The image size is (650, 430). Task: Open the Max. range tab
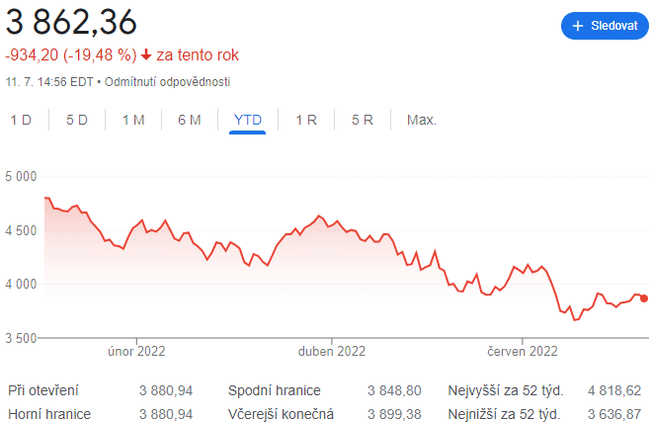pos(421,120)
